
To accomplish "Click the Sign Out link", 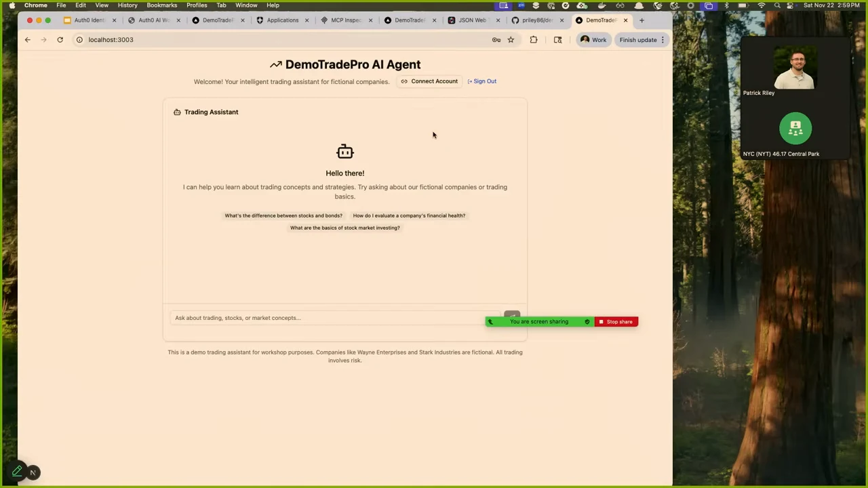I will click(482, 81).
